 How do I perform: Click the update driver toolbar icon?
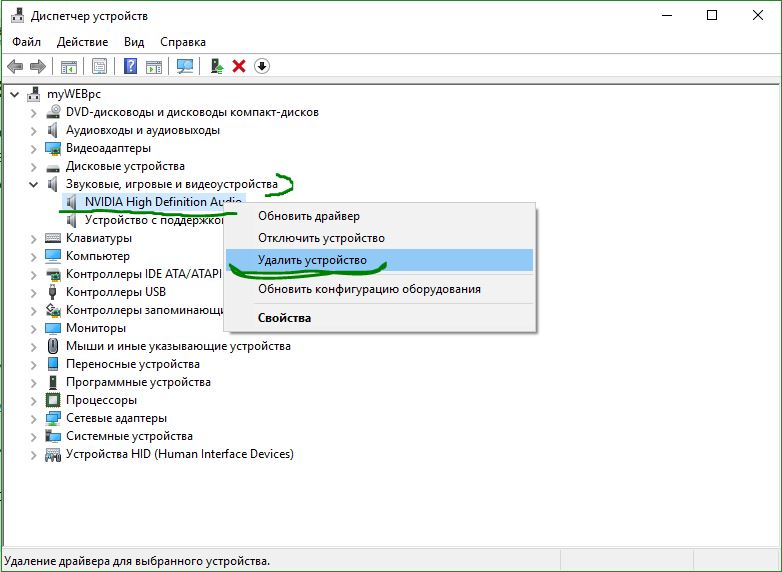coord(216,66)
